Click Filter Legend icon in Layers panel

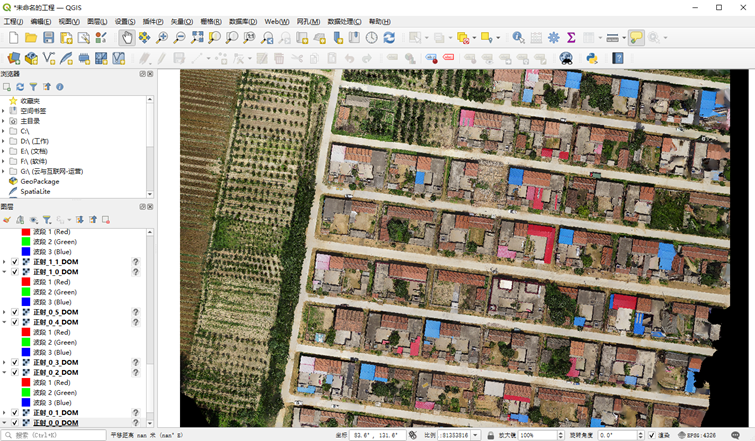(x=47, y=220)
